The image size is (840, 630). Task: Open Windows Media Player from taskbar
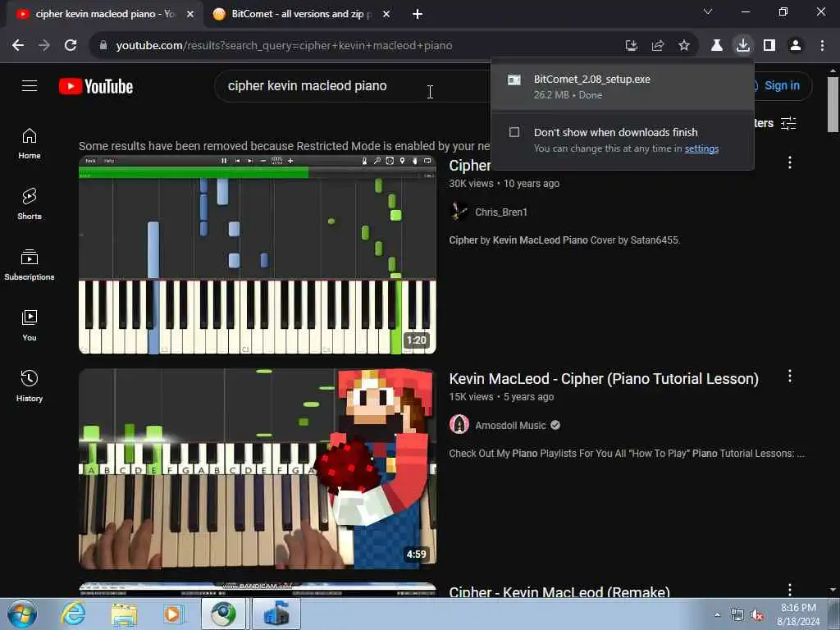(174, 614)
